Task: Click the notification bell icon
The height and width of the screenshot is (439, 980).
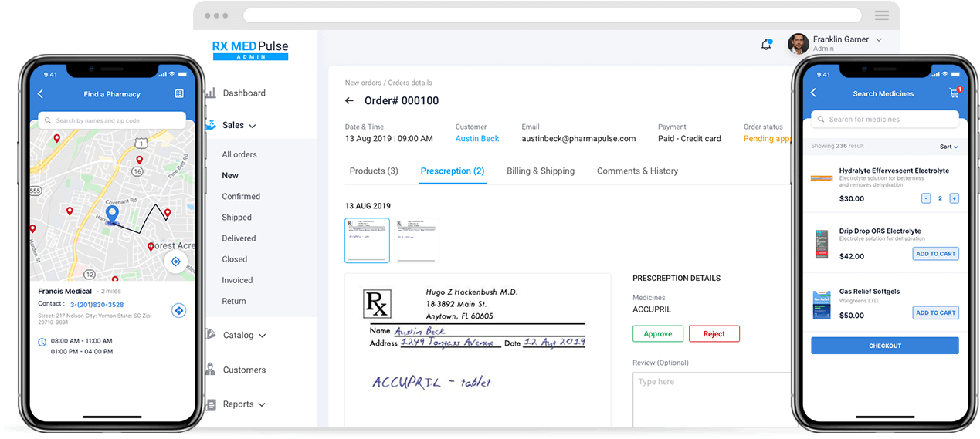Action: 766,45
